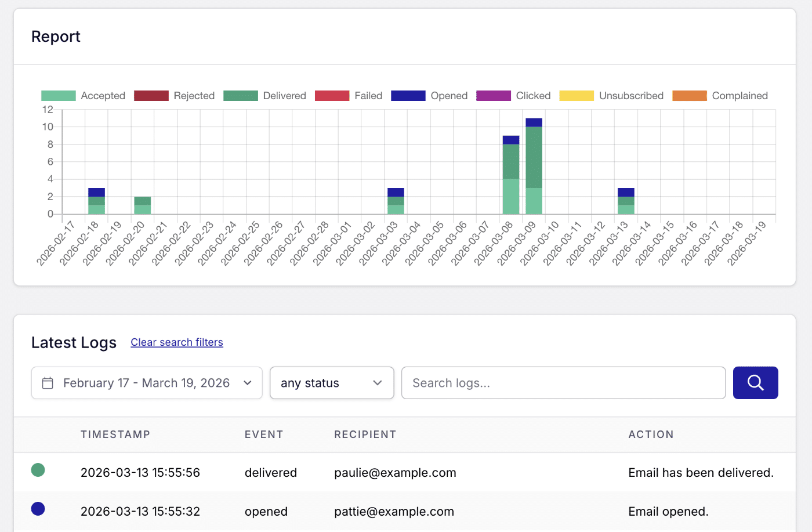Screen dimensions: 812x532
Task: Toggle Accepted series in chart legend
Action: point(84,96)
